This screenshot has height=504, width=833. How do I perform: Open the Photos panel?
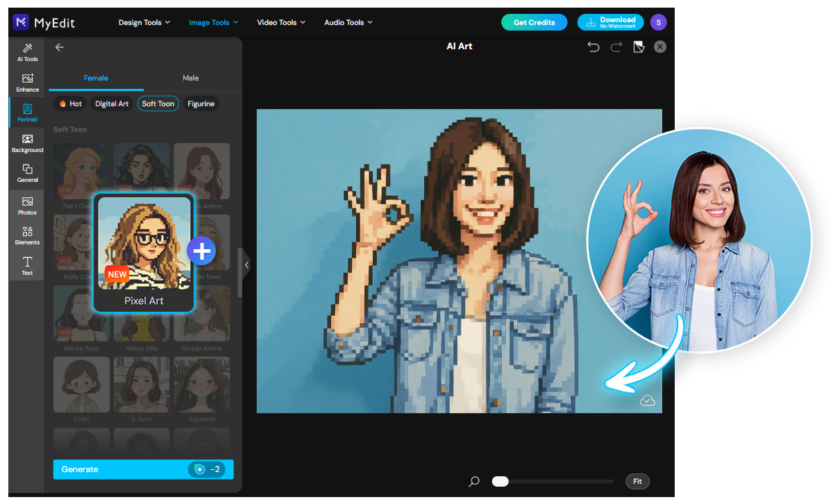(26, 205)
